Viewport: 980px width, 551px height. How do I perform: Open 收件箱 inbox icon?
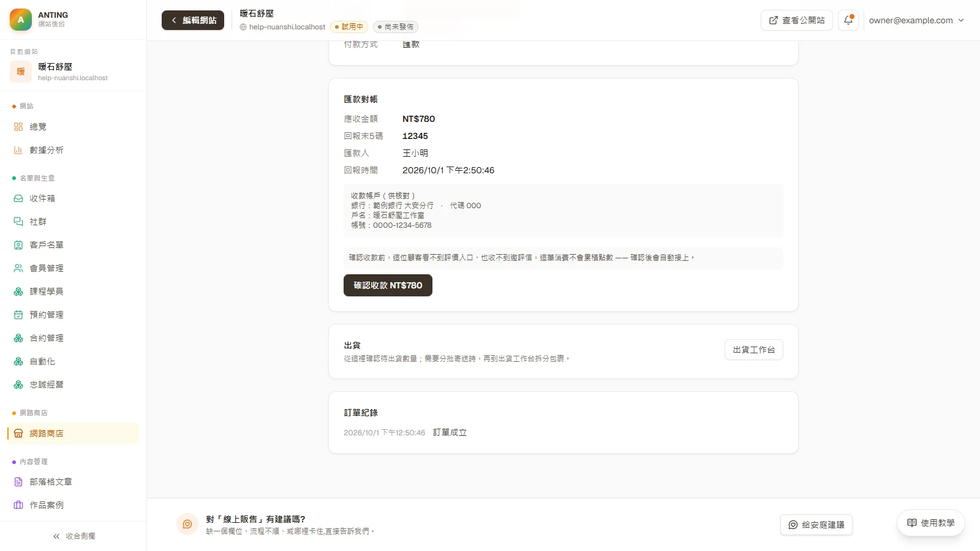pyautogui.click(x=18, y=198)
